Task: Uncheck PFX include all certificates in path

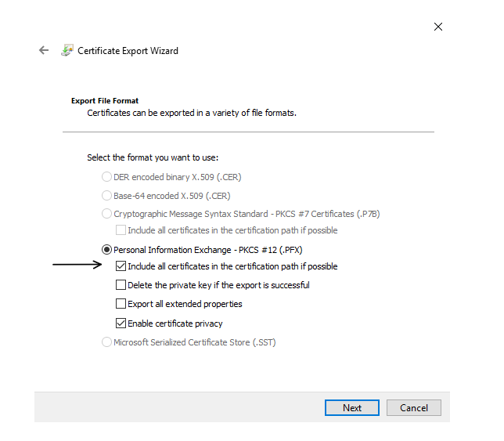Action: coord(121,266)
